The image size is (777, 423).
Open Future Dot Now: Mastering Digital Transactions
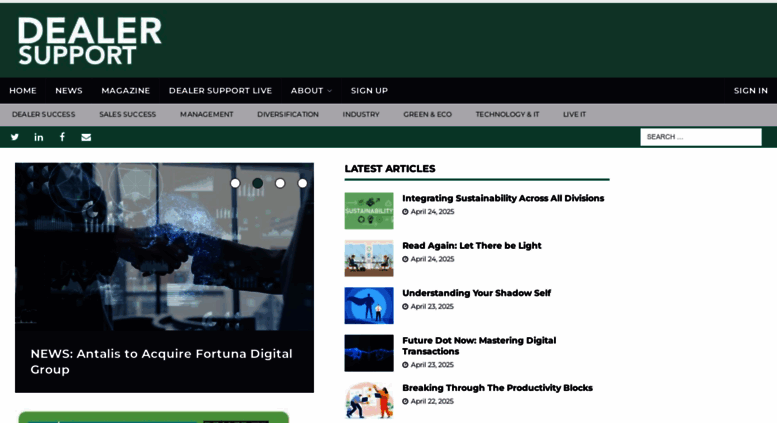coord(479,346)
